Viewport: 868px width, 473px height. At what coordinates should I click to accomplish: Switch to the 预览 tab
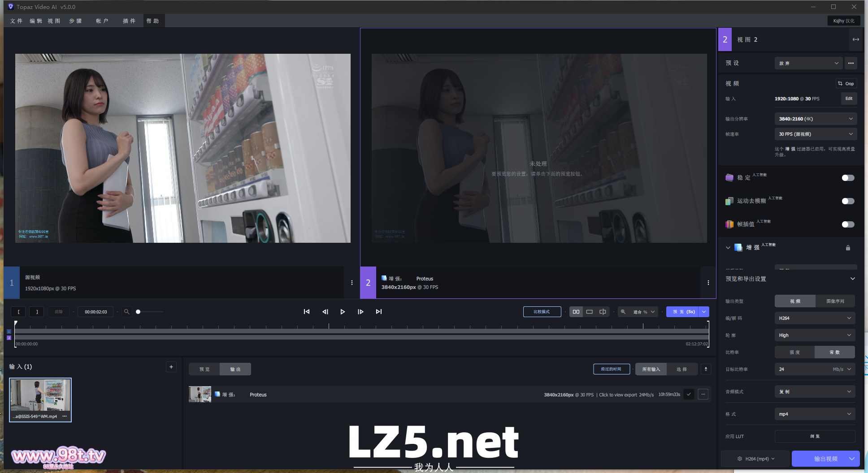pyautogui.click(x=204, y=369)
